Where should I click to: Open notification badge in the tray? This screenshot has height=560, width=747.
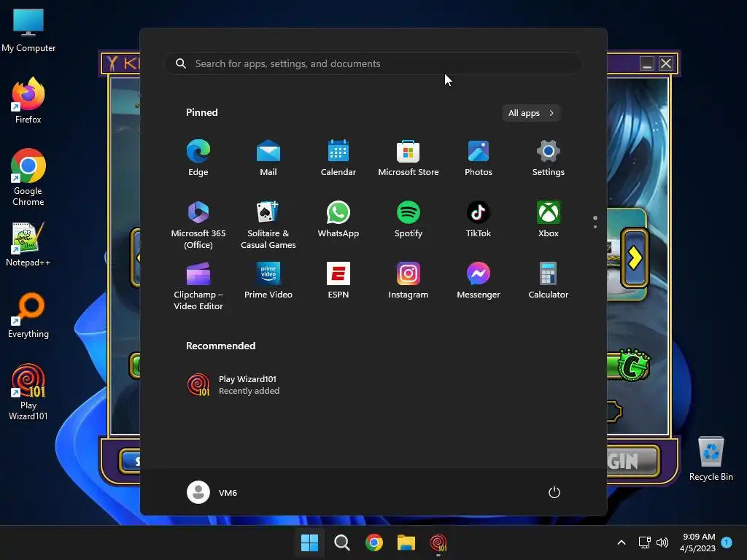(x=727, y=542)
